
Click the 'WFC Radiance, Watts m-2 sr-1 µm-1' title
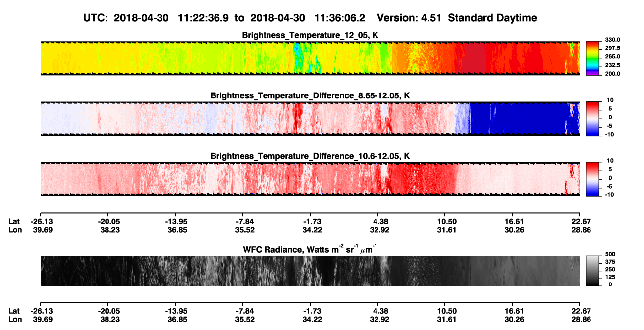point(310,249)
